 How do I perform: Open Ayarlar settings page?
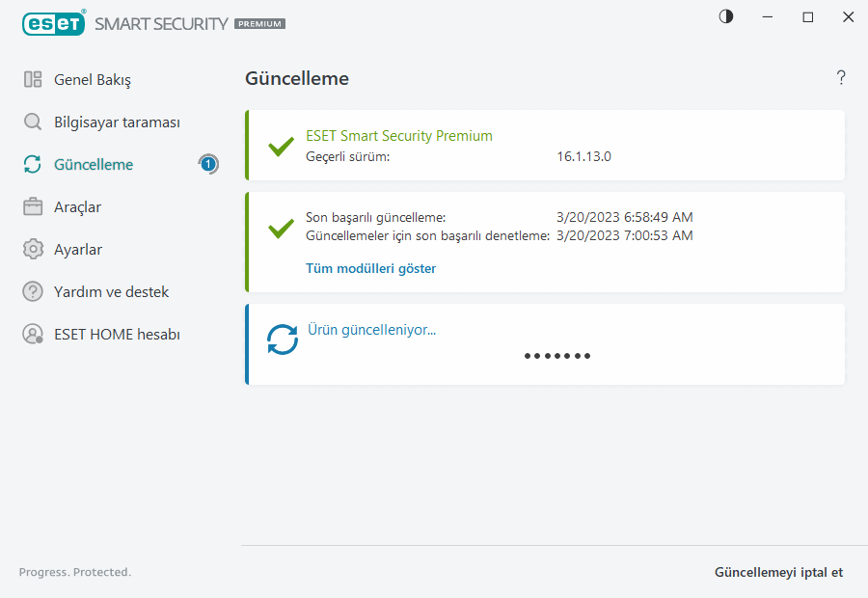(78, 250)
